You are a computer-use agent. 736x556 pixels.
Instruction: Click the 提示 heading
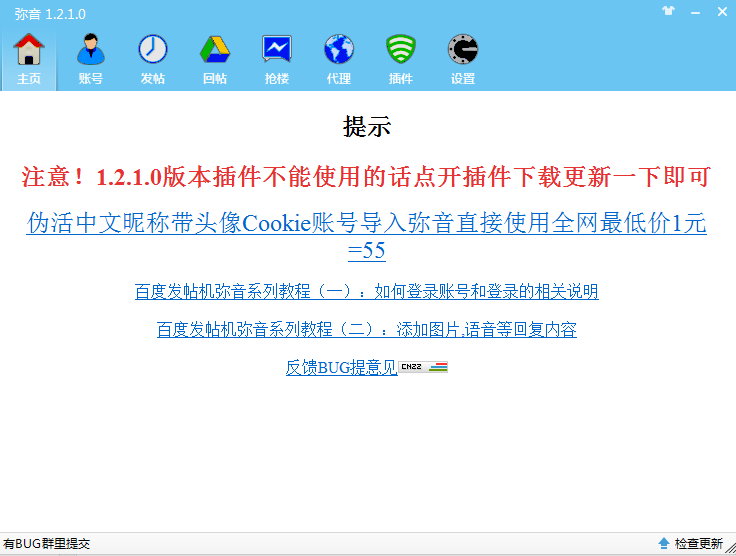pos(367,126)
